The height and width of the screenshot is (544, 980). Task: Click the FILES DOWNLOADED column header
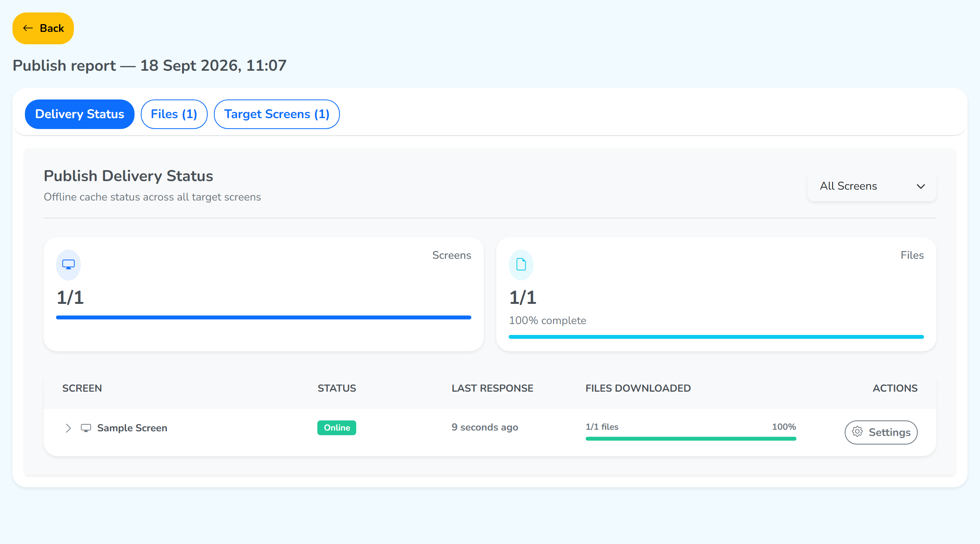coord(638,388)
